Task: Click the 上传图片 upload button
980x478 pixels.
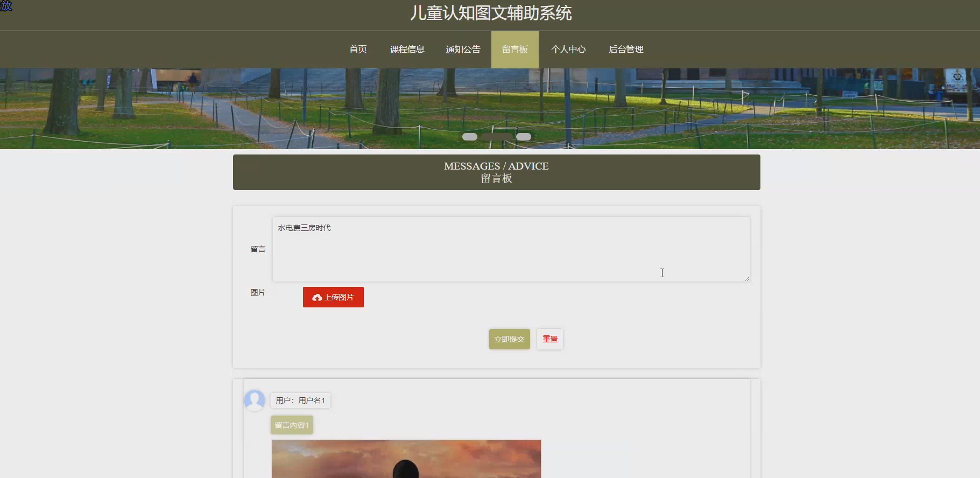Action: 333,297
